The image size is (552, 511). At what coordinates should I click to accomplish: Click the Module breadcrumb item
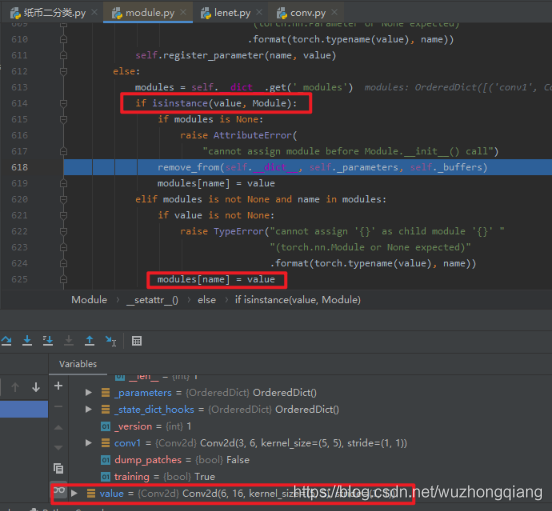89,300
